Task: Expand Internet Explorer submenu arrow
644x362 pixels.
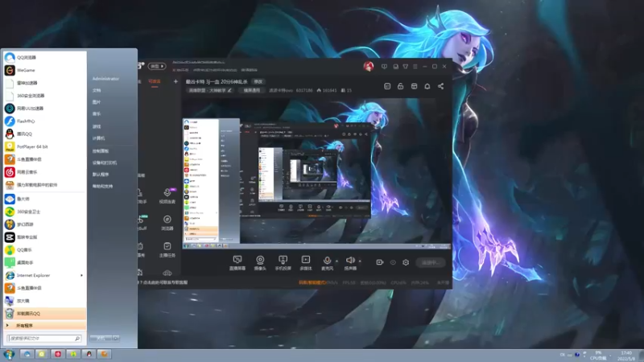Action: [81, 275]
